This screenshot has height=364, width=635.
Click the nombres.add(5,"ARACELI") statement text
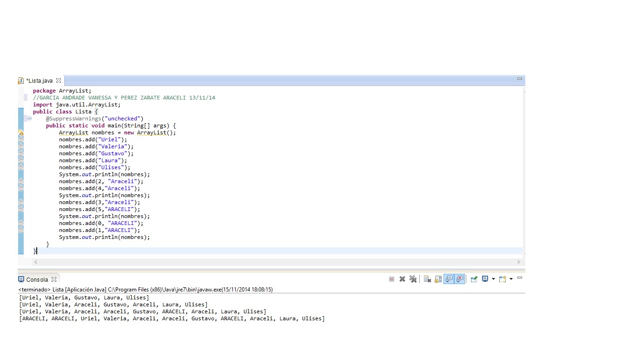[x=99, y=209]
